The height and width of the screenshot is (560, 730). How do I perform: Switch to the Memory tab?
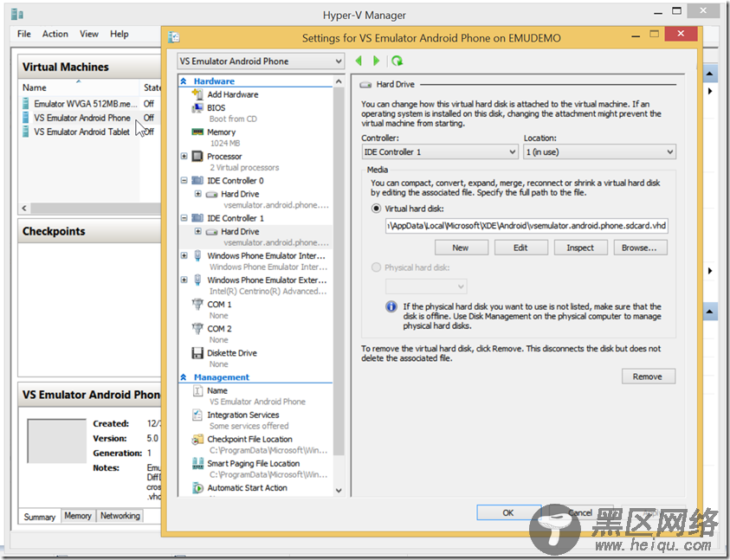tap(78, 516)
